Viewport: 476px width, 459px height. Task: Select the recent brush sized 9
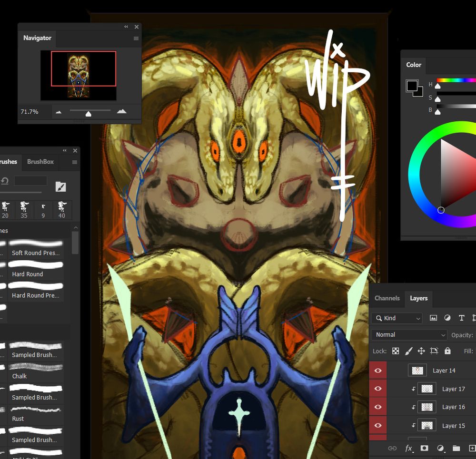tap(43, 210)
